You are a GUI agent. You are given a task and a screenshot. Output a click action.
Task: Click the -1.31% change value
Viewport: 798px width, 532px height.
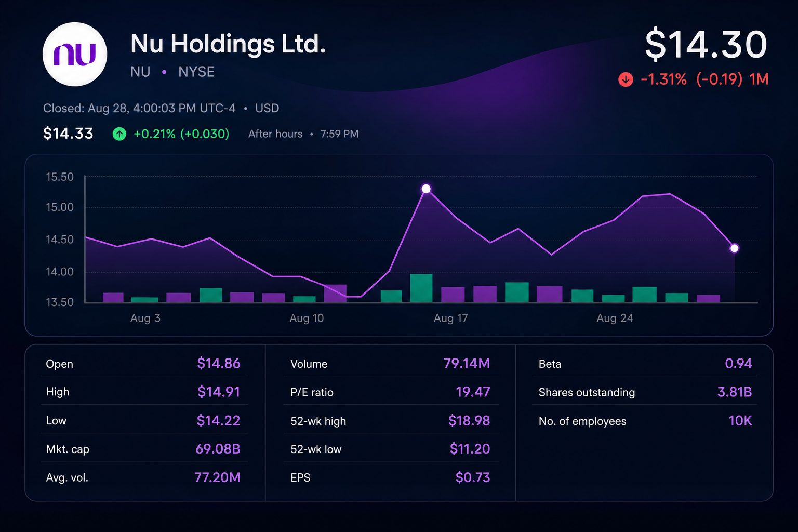[x=663, y=79]
